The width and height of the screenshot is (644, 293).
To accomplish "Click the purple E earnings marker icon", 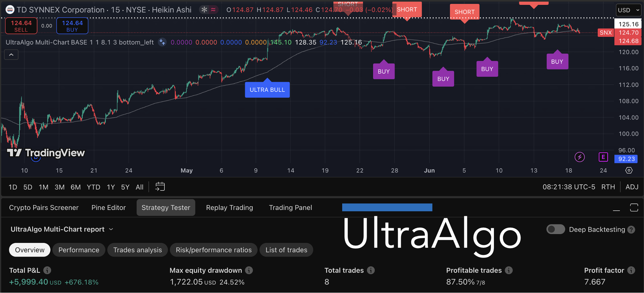I will tap(603, 157).
